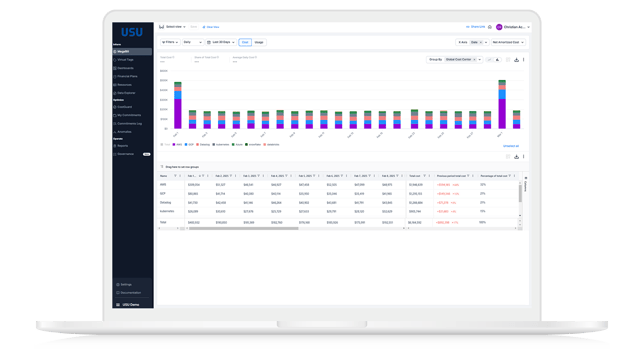Download table data with the export icon

tap(516, 157)
